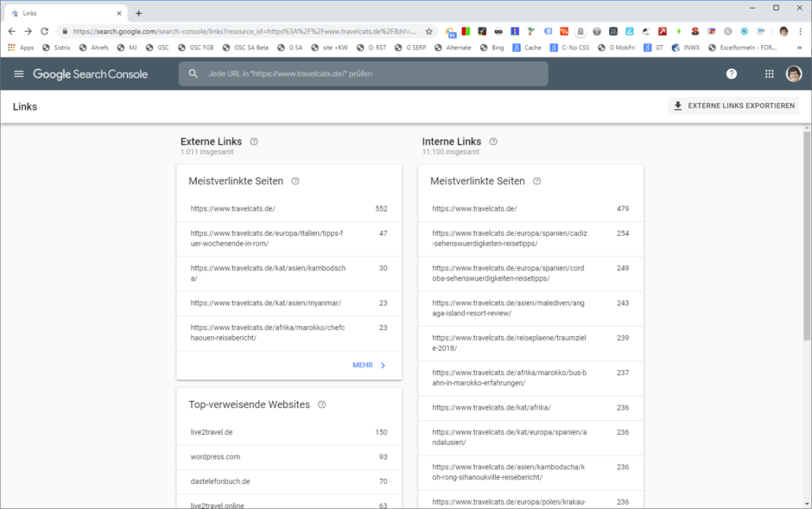Viewport: 812px width, 509px height.
Task: Click the help icon beside Externe Links
Action: (x=254, y=142)
